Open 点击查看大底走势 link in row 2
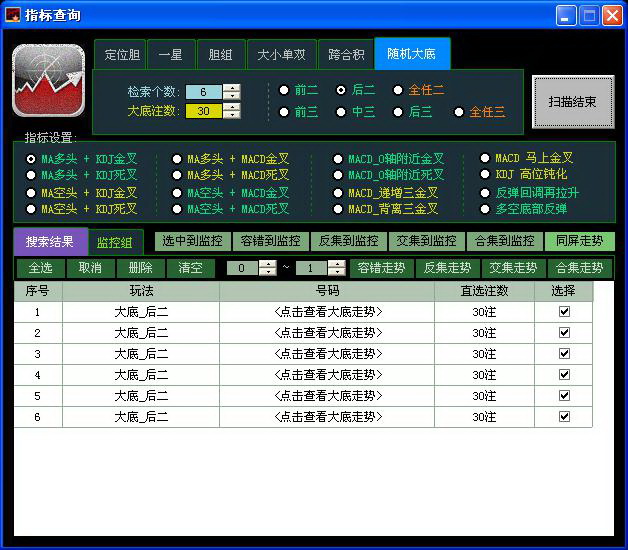 pos(328,333)
